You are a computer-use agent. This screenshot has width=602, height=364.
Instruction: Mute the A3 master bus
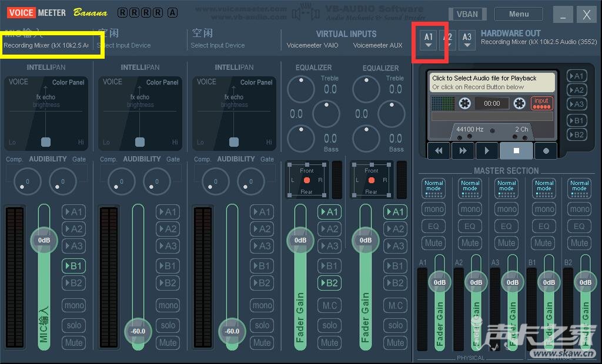point(506,243)
